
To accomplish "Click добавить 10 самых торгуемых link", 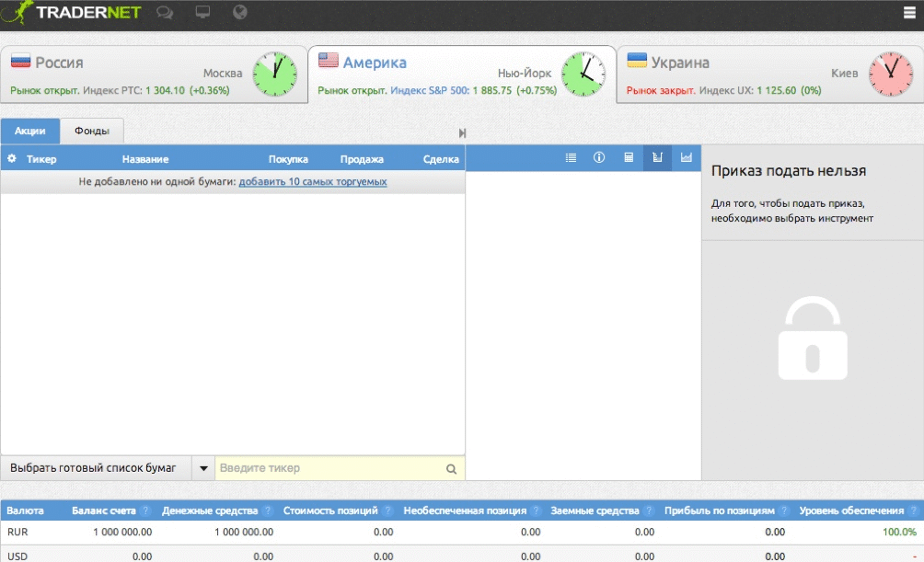I will coord(313,182).
